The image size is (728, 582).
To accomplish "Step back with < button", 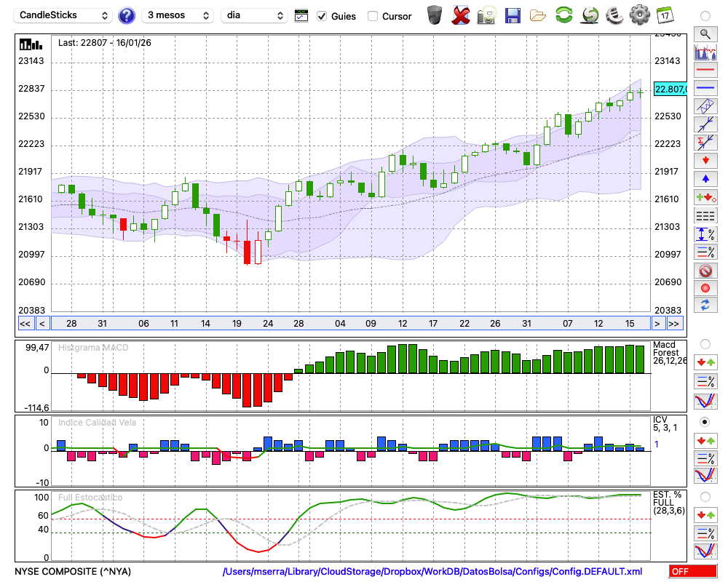I will (x=42, y=324).
